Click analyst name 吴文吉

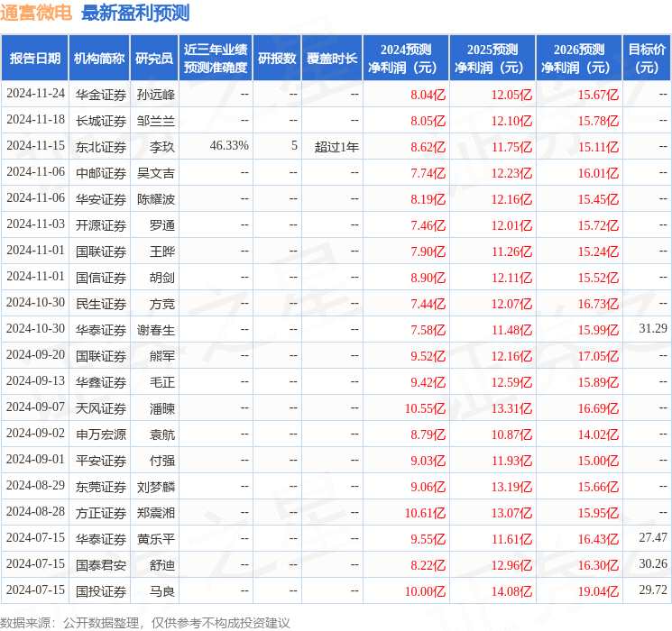(x=155, y=173)
